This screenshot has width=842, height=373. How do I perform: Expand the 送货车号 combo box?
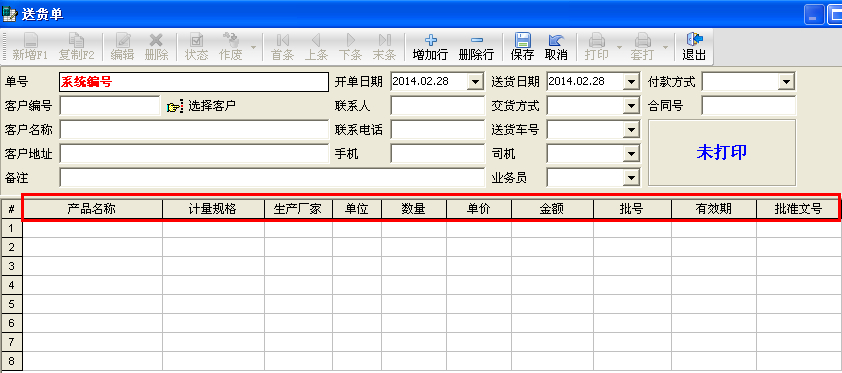tap(632, 130)
